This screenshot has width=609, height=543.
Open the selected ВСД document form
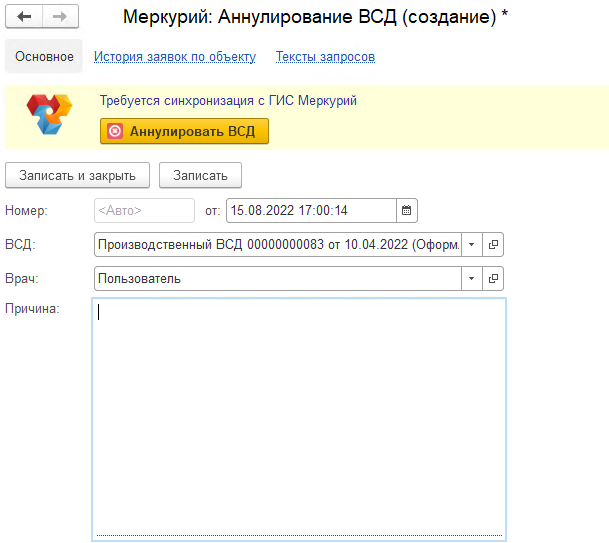coord(493,245)
